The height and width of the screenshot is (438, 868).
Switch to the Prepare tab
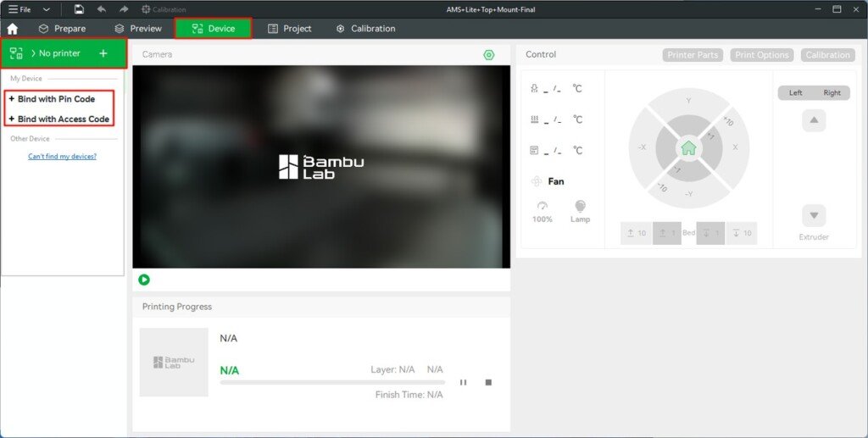62,29
